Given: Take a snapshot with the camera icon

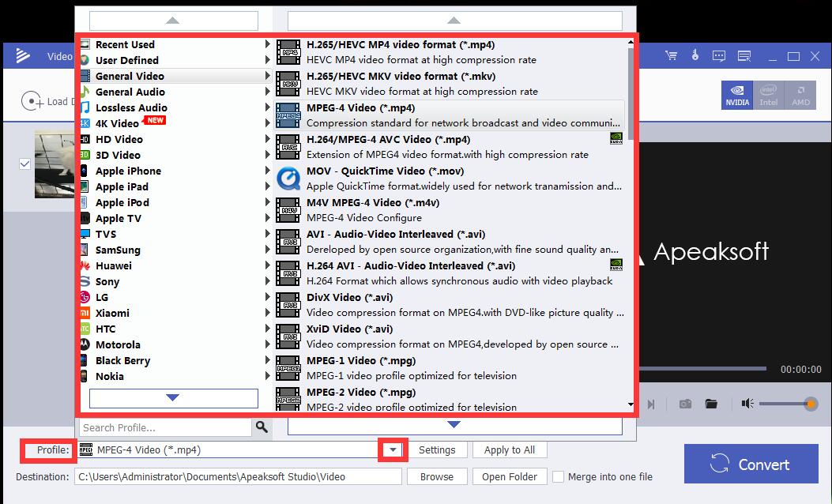Looking at the screenshot, I should 685,403.
